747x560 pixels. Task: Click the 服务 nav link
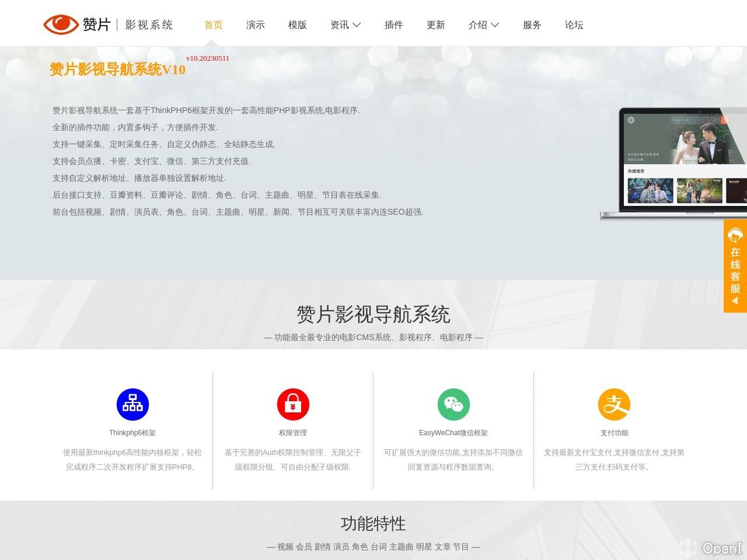[x=532, y=24]
